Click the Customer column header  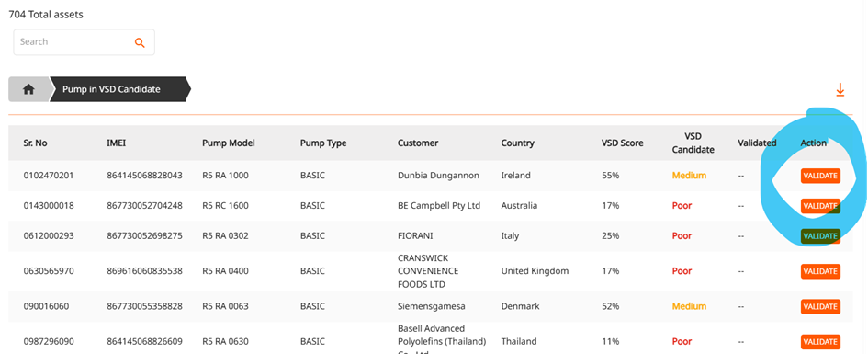coord(418,143)
